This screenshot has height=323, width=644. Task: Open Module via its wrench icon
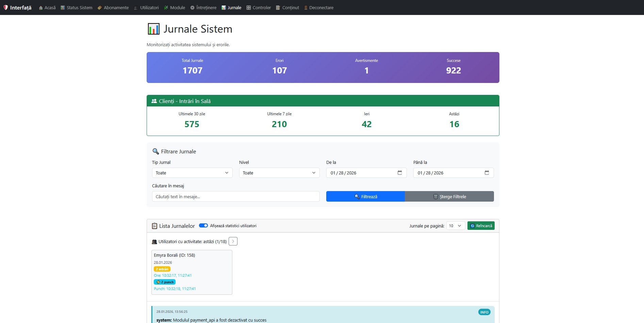pos(166,7)
